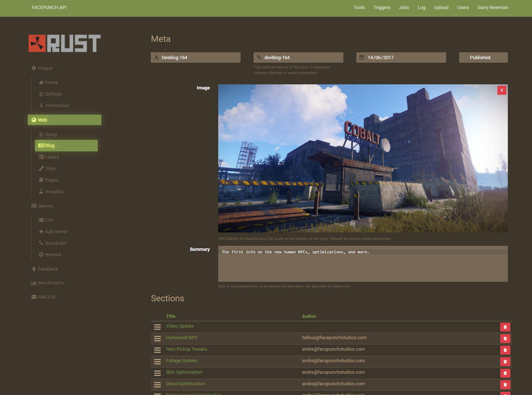Open Analytics in the sidebar
This screenshot has height=395, width=532.
[x=52, y=192]
